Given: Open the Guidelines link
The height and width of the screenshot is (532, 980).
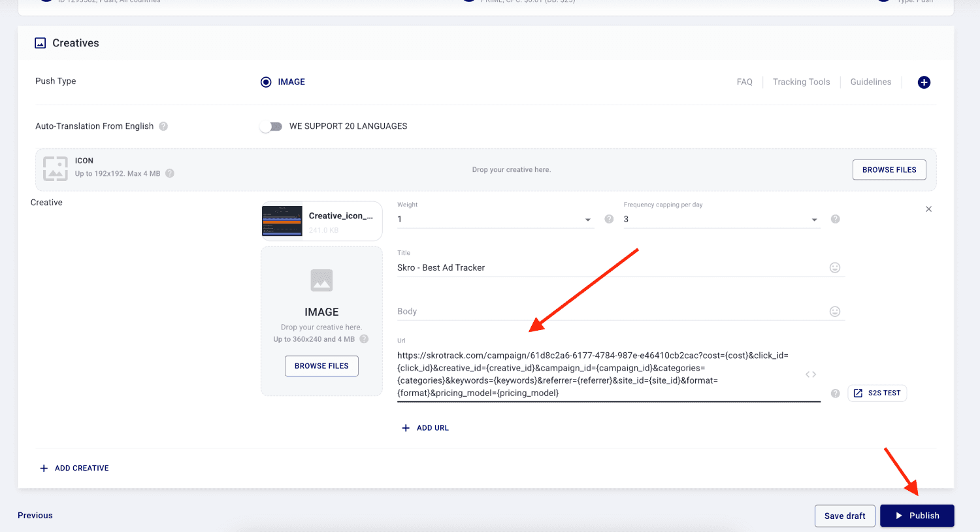Looking at the screenshot, I should click(871, 82).
